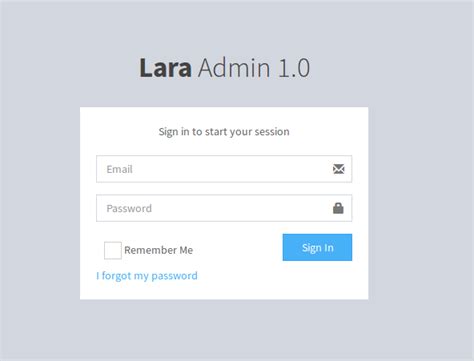Open the "I forgot my password" link
The image size is (474, 361).
pyautogui.click(x=147, y=276)
